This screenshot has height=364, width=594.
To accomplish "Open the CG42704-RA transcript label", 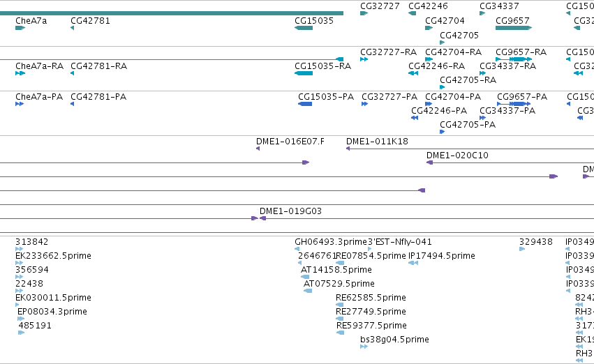I will tap(454, 52).
